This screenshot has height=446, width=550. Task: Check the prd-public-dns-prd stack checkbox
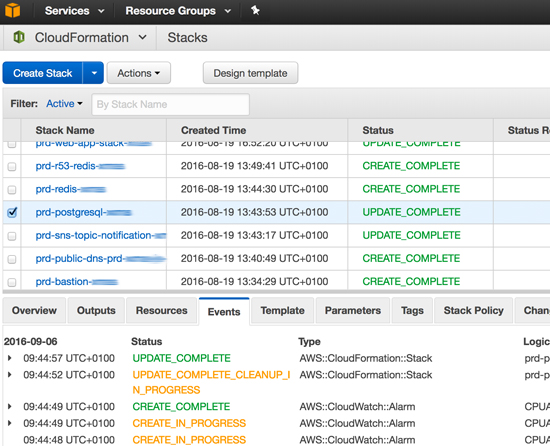click(12, 259)
